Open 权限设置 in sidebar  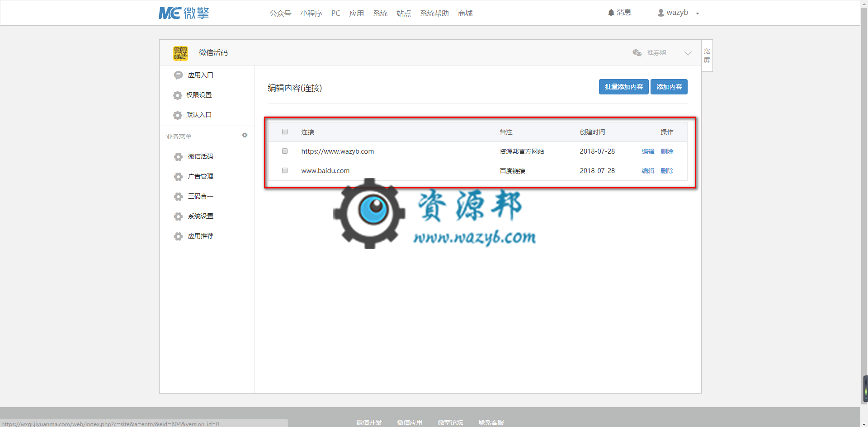[x=199, y=95]
